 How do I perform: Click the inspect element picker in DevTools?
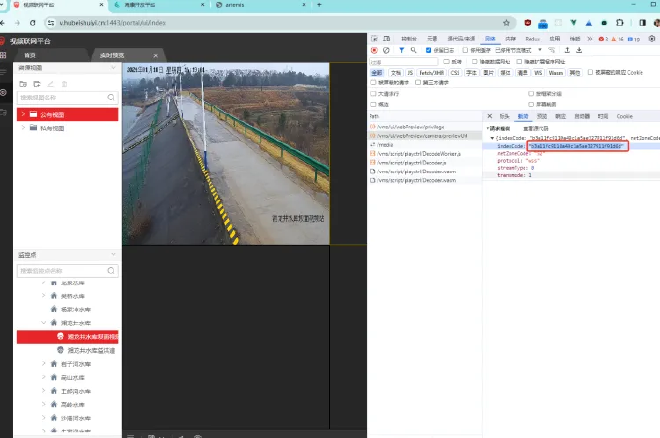tap(374, 39)
